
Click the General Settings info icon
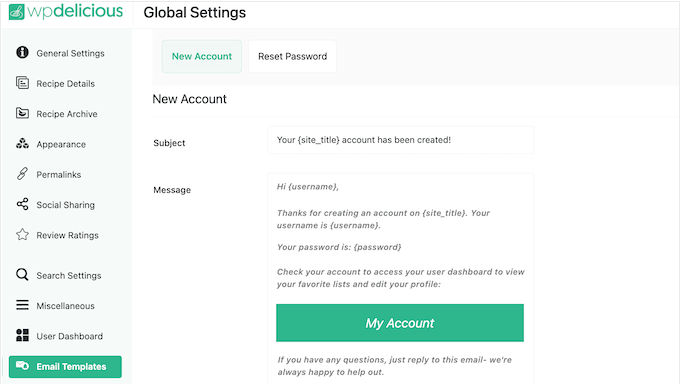pyautogui.click(x=22, y=53)
